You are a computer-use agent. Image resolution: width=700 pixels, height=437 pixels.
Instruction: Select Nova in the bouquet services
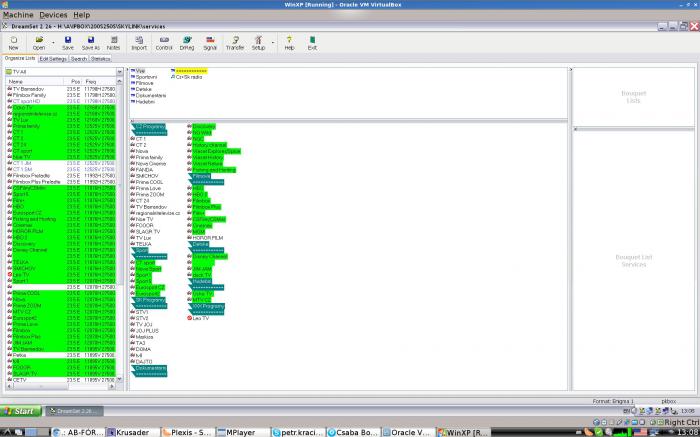[142, 151]
